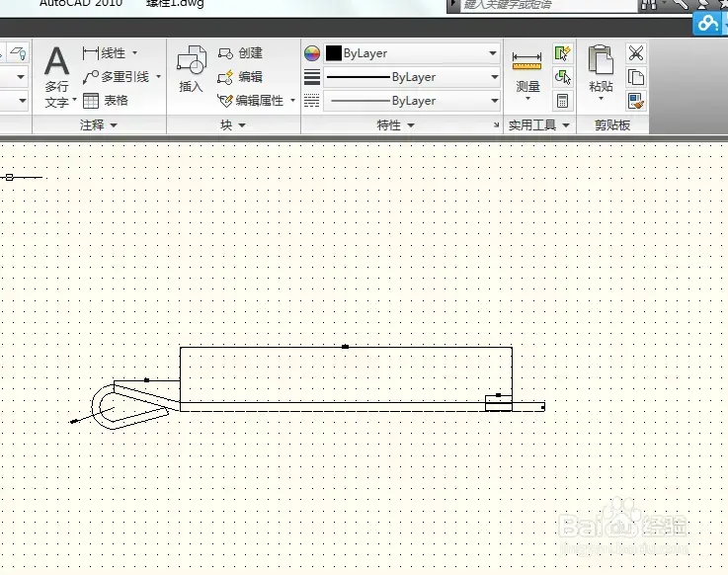728x575 pixels.
Task: Expand the 测量 dropdown arrow
Action: [x=527, y=99]
